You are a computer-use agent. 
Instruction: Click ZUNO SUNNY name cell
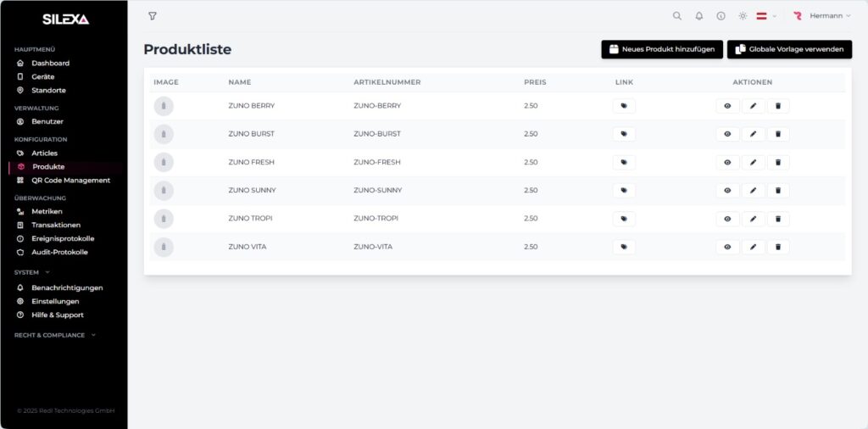click(x=252, y=191)
